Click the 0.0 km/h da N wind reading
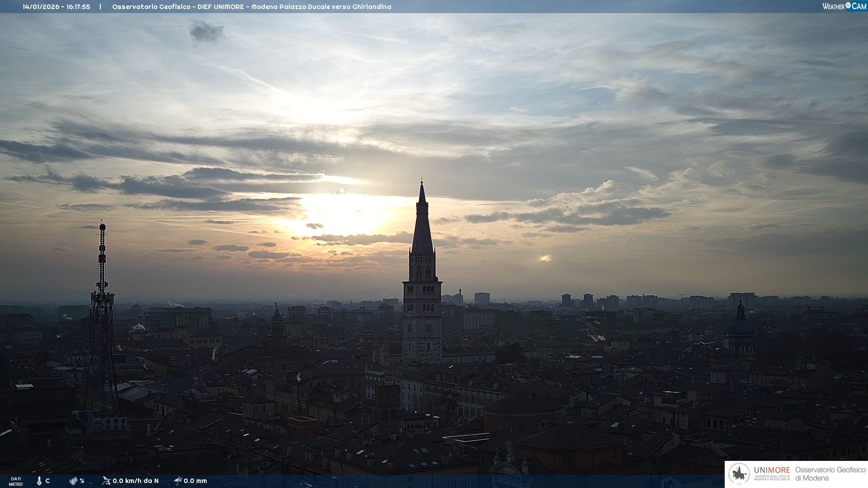 click(136, 481)
